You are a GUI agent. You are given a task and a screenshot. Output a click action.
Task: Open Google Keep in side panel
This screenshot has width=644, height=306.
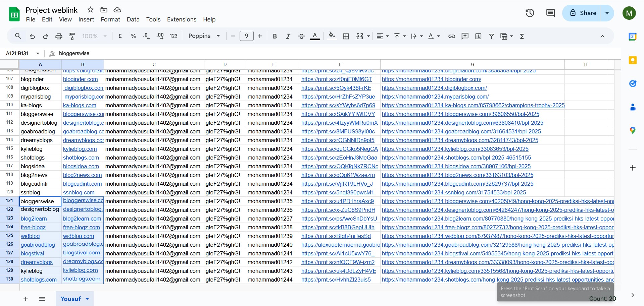[633, 60]
